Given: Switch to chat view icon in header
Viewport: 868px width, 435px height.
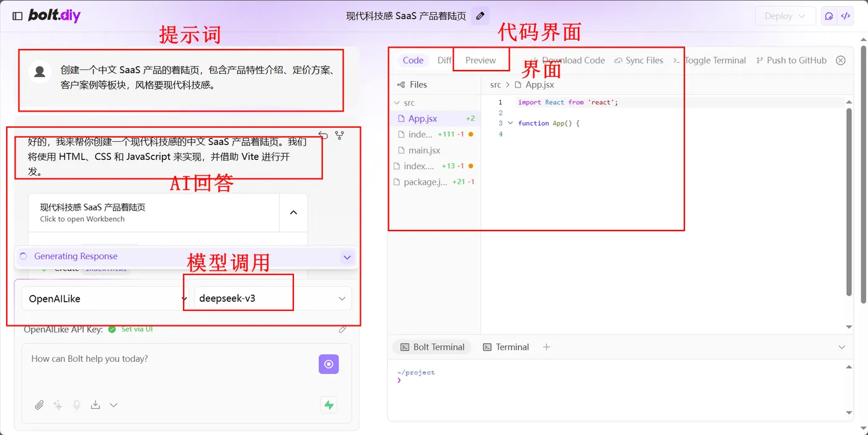Looking at the screenshot, I should point(829,16).
